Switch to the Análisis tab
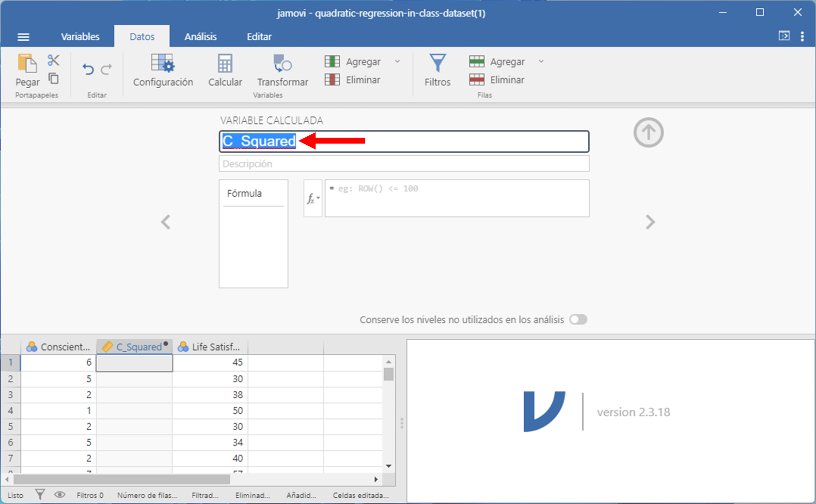This screenshot has width=816, height=504. click(x=200, y=37)
